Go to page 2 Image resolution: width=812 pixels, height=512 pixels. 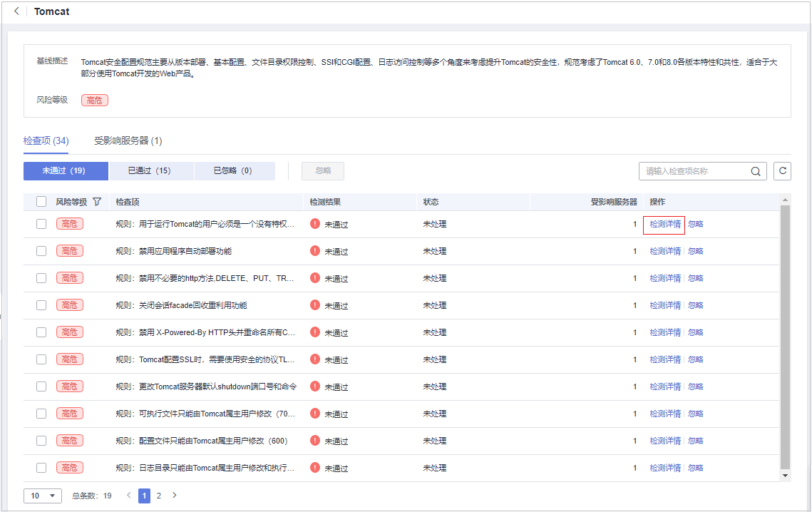(158, 496)
